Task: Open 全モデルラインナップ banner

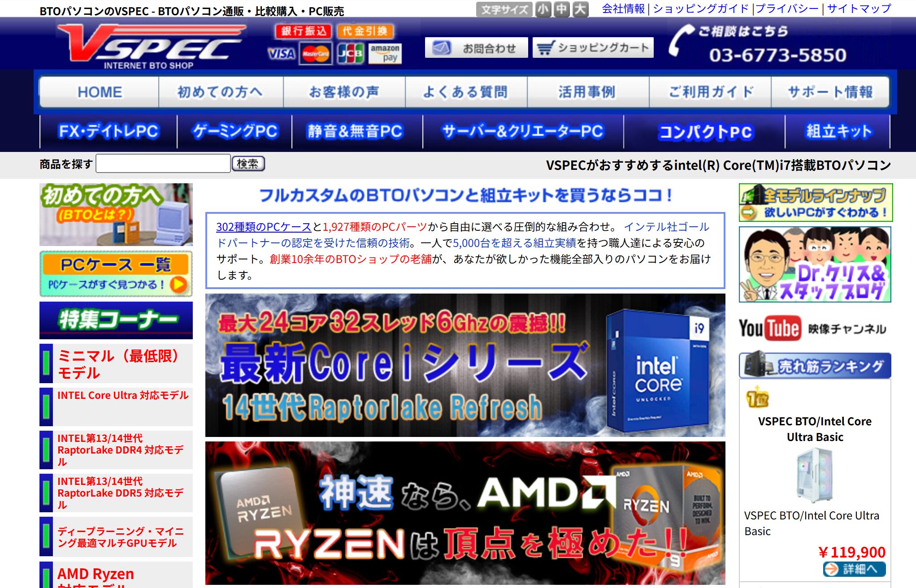Action: (816, 203)
